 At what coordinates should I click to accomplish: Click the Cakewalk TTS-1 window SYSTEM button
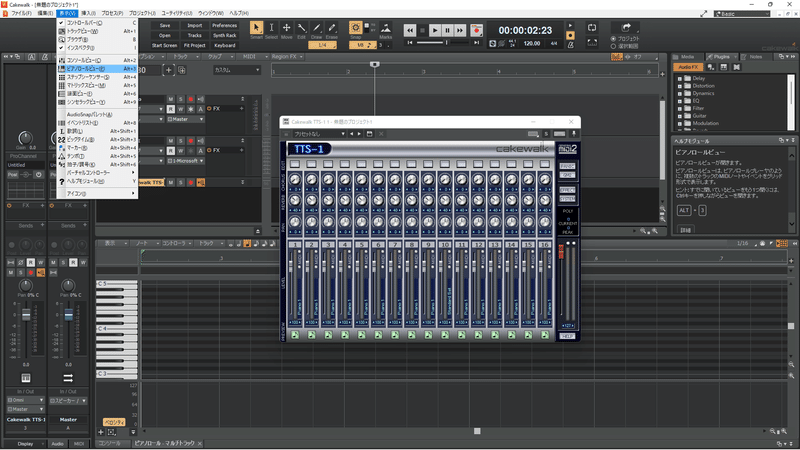(x=567, y=199)
